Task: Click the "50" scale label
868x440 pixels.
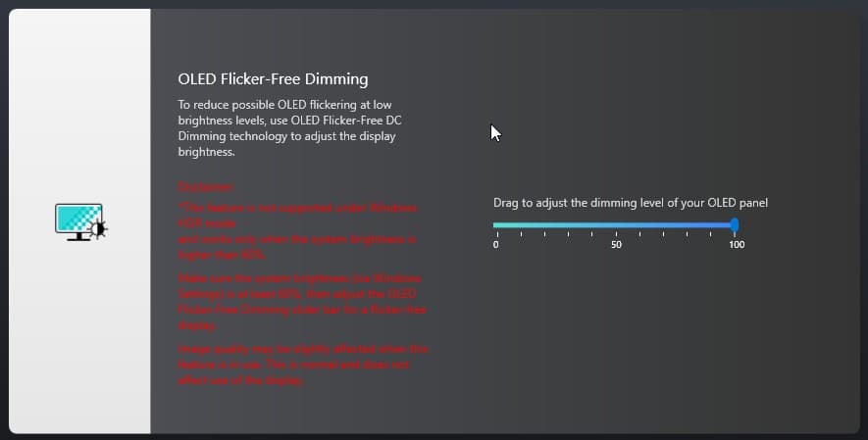Action: [x=616, y=244]
